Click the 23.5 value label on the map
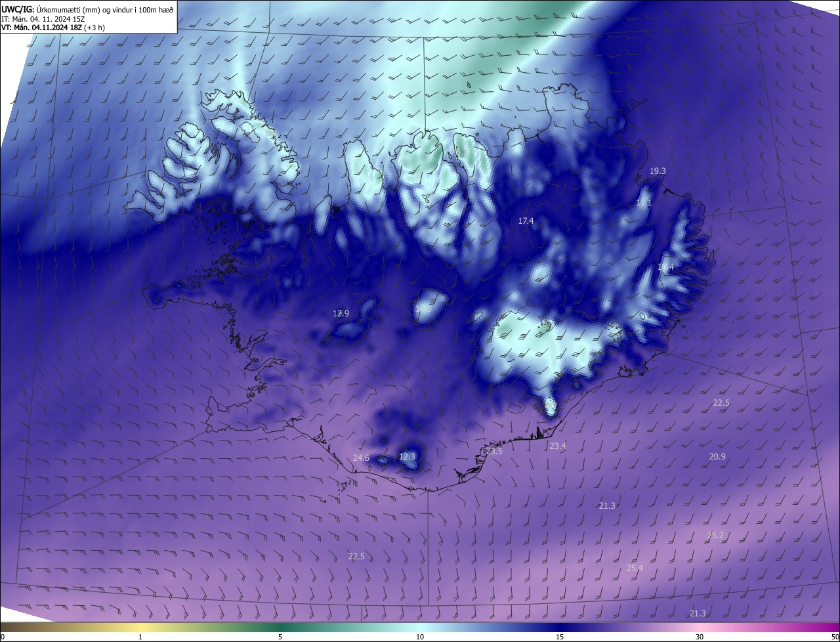The image size is (840, 642). pyautogui.click(x=493, y=452)
